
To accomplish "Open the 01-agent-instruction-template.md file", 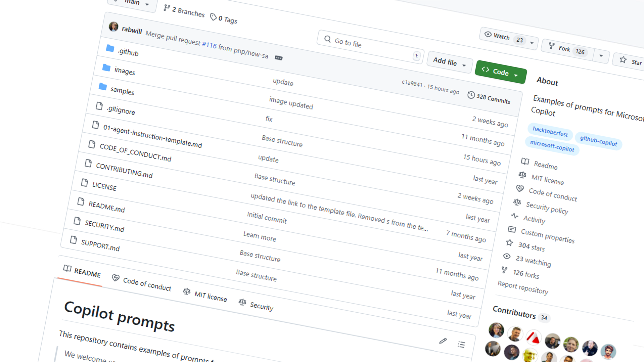I will tap(152, 136).
